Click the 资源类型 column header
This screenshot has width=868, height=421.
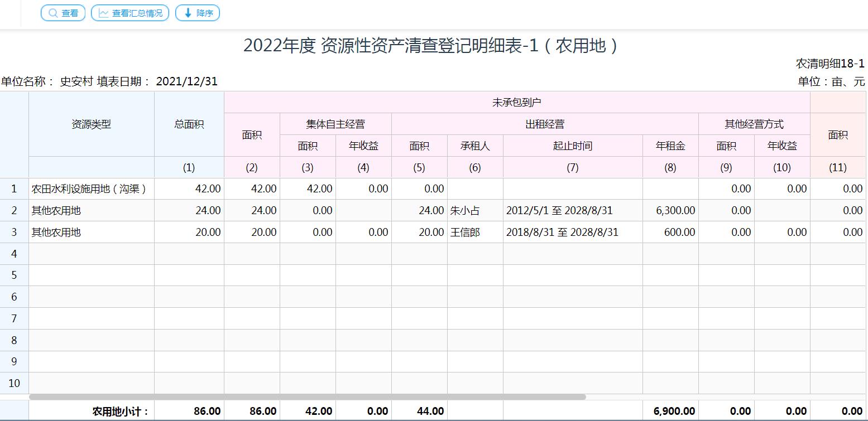pyautogui.click(x=91, y=124)
